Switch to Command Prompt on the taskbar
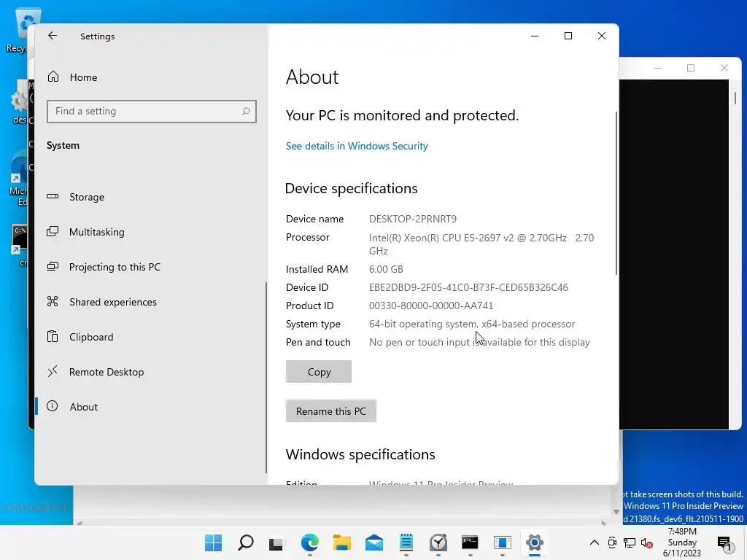 [x=471, y=542]
